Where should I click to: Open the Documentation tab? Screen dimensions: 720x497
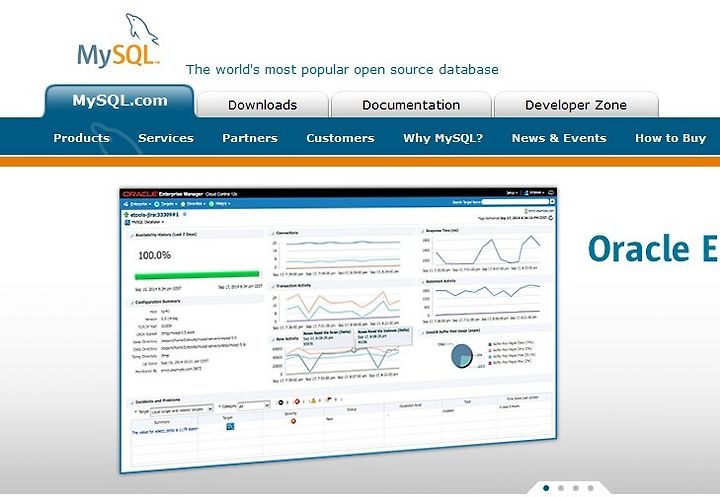click(x=411, y=105)
